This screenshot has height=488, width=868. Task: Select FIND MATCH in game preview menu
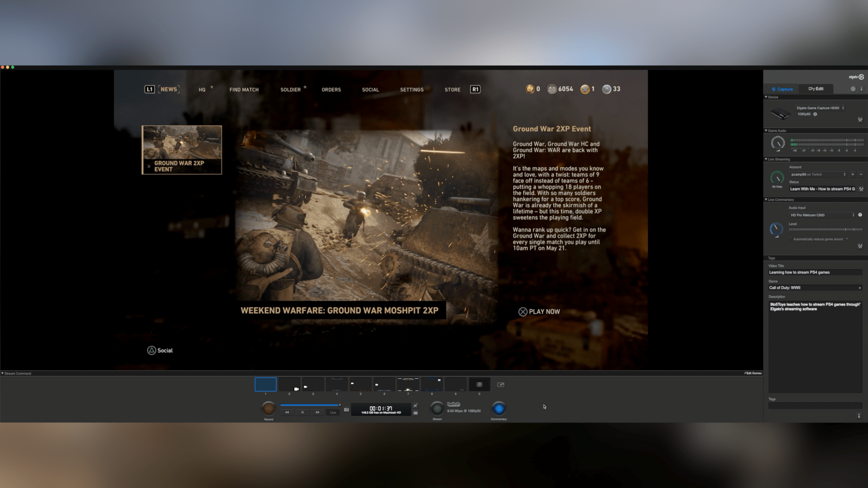[244, 90]
